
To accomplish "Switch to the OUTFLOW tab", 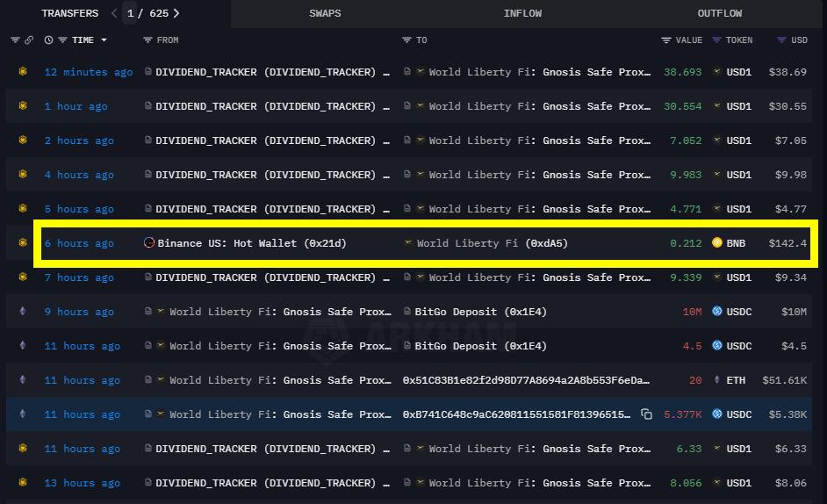I will (719, 13).
